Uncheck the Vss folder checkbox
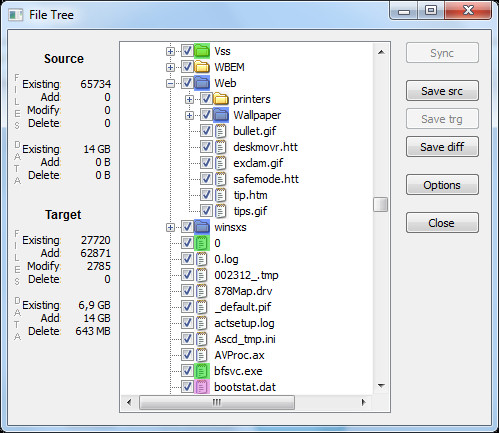 coord(187,51)
